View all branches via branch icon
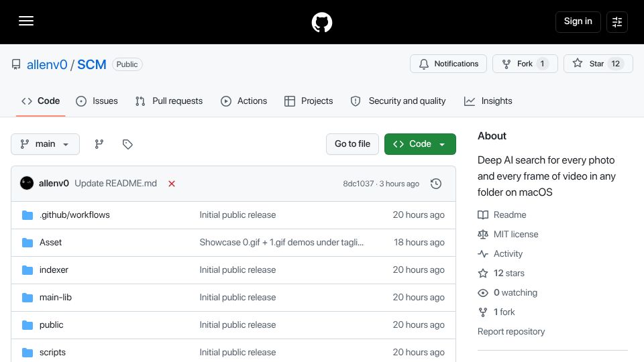This screenshot has height=362, width=644. tap(99, 144)
